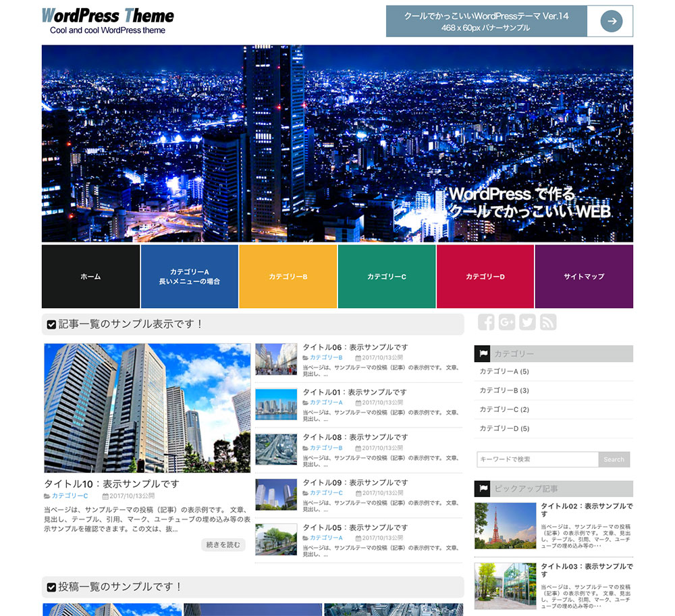Click the WordPress Theme site logo
The width and height of the screenshot is (675, 616).
pyautogui.click(x=107, y=21)
